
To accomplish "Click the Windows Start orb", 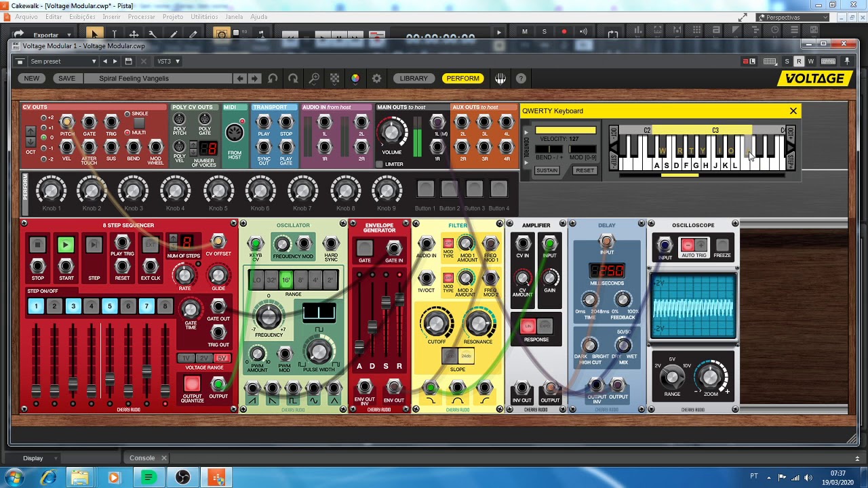I will tap(14, 478).
